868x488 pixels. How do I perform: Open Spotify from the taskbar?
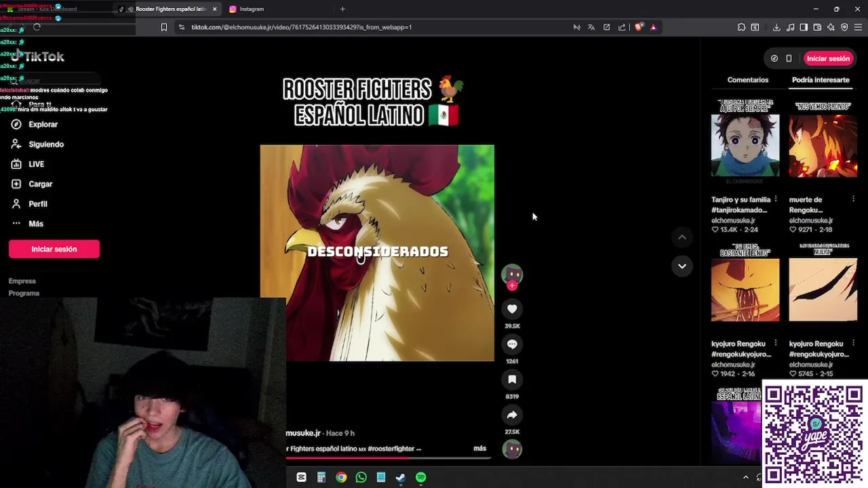point(420,478)
